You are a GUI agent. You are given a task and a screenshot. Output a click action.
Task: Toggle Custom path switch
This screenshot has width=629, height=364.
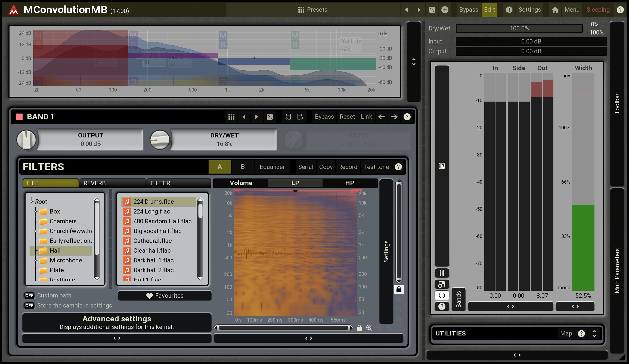coord(29,296)
